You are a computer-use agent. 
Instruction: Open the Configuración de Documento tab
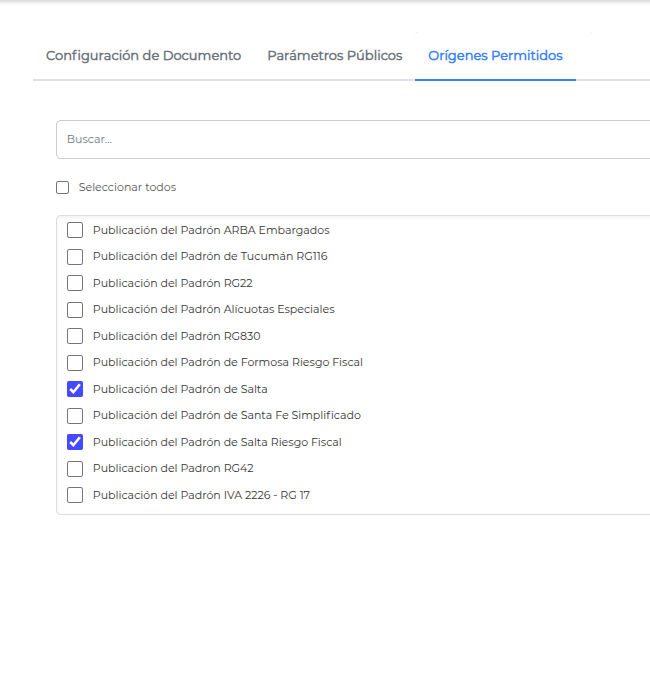(x=143, y=56)
